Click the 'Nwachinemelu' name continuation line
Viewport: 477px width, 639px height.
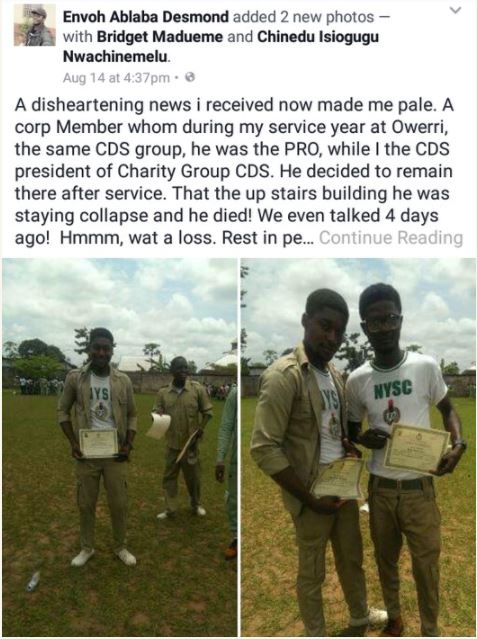point(117,57)
